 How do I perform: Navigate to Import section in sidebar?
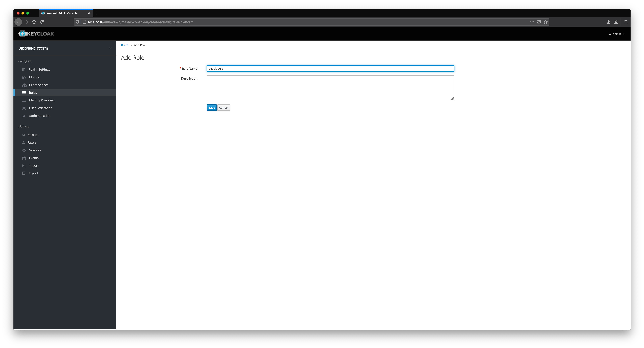[x=33, y=165]
